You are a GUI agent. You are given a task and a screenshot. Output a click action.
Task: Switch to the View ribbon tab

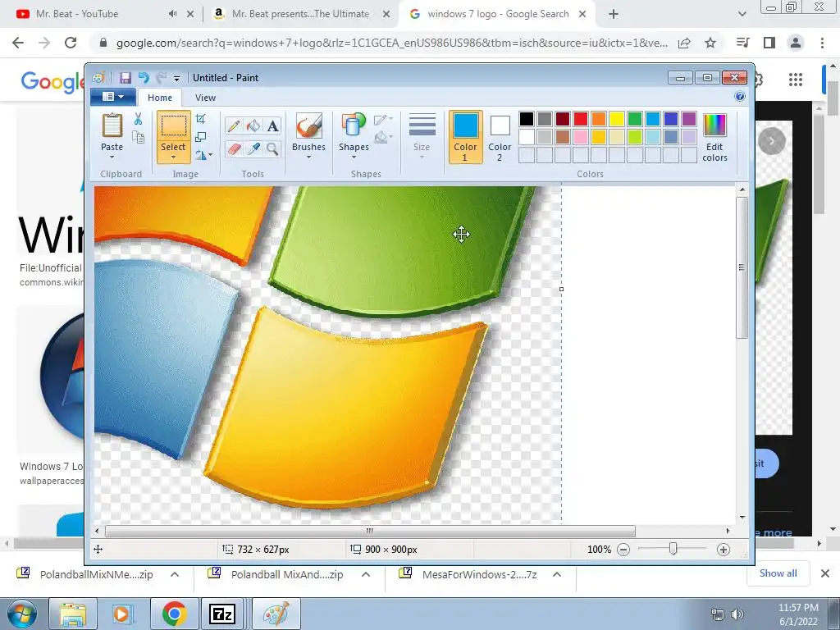coord(205,98)
